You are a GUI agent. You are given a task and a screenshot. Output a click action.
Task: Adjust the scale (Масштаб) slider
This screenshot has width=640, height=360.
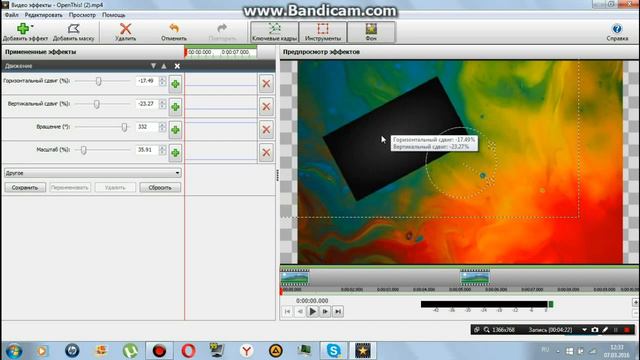[x=84, y=150]
